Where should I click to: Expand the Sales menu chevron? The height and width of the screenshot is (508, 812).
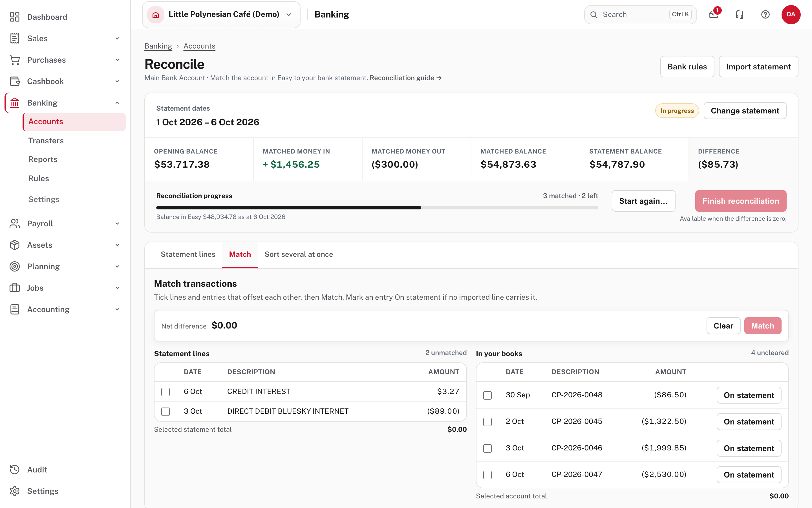tap(117, 38)
